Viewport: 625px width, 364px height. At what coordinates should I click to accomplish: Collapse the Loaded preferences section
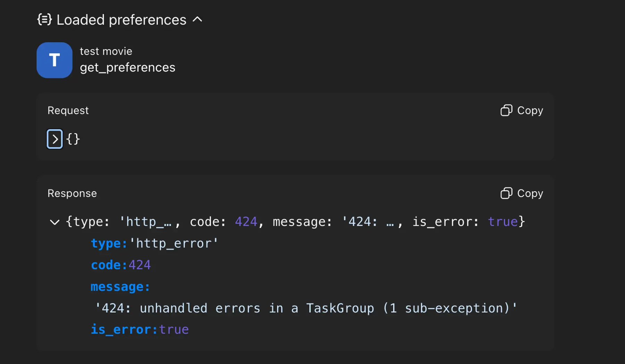pos(197,20)
